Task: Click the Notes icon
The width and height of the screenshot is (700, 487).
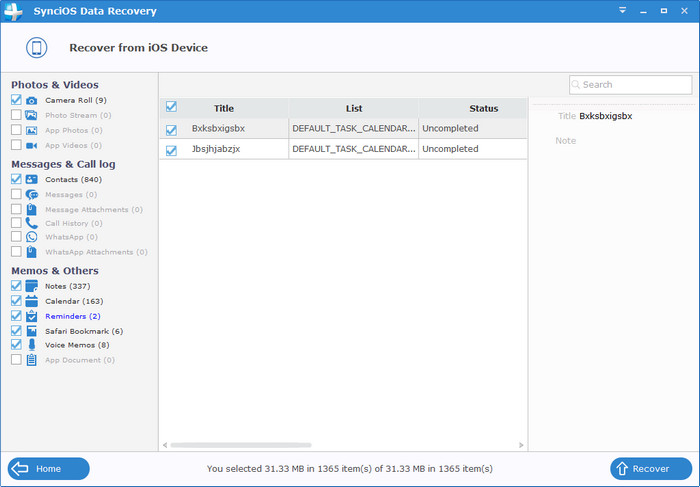Action: pyautogui.click(x=31, y=286)
